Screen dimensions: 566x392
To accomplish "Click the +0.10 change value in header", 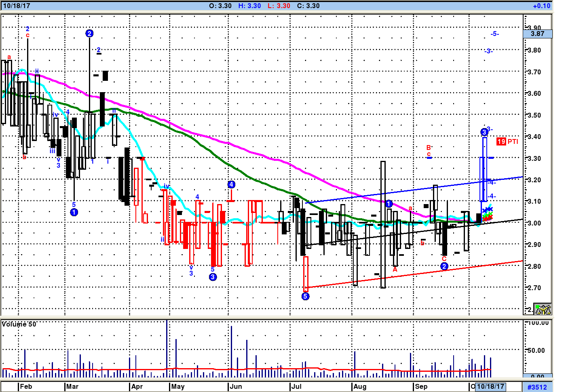I will pos(542,6).
